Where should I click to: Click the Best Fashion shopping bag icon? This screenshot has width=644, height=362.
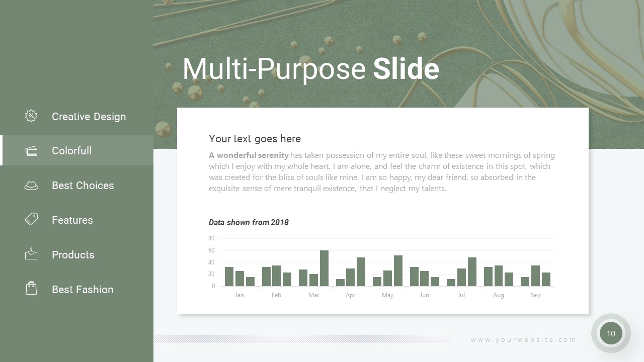click(x=31, y=288)
